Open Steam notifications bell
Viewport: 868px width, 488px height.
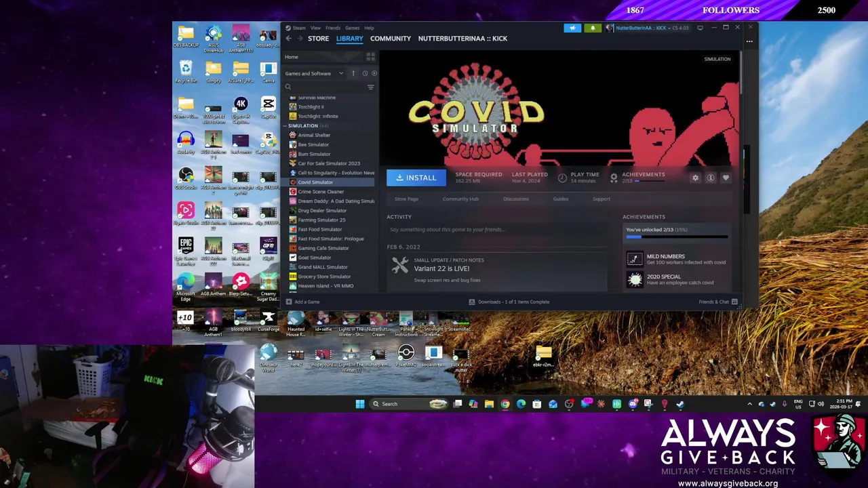(x=593, y=28)
